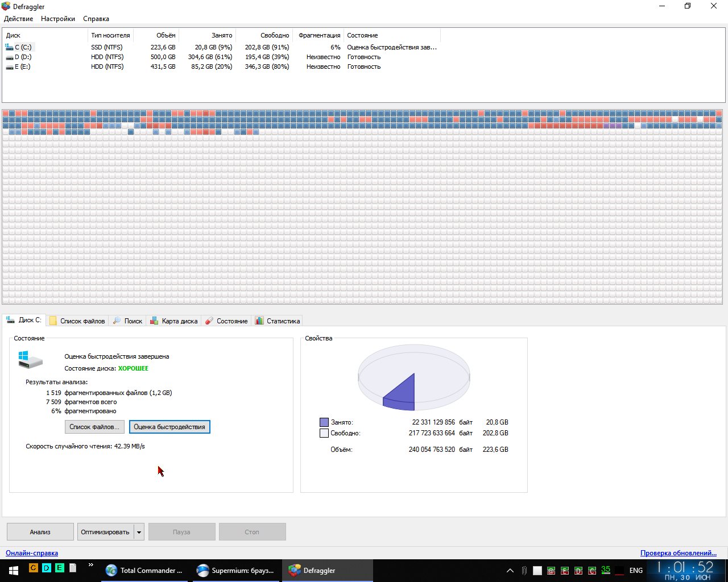This screenshot has width=728, height=582.
Task: Click the 217 723 633 664 free bytes value
Action: (x=432, y=433)
